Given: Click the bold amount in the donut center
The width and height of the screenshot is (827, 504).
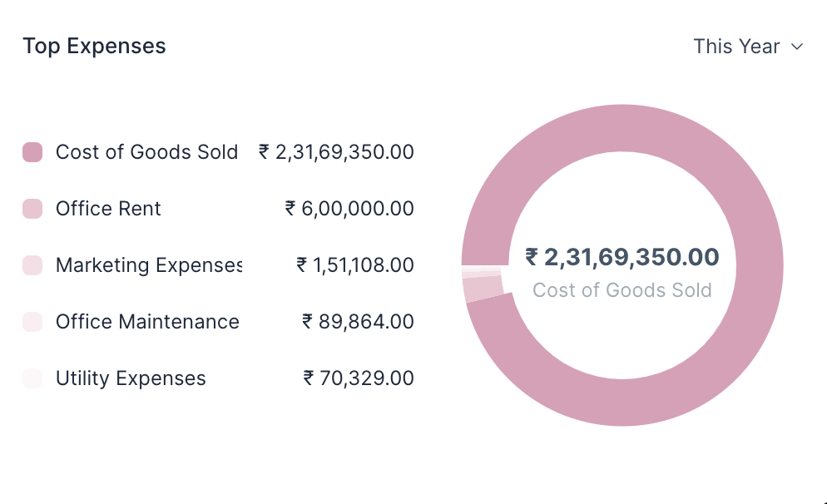Looking at the screenshot, I should pyautogui.click(x=622, y=258).
